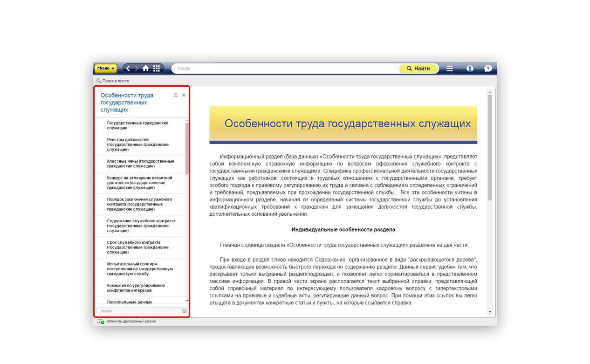Click document scroll-down arrow
This screenshot has height=364, width=590.
coord(490,312)
